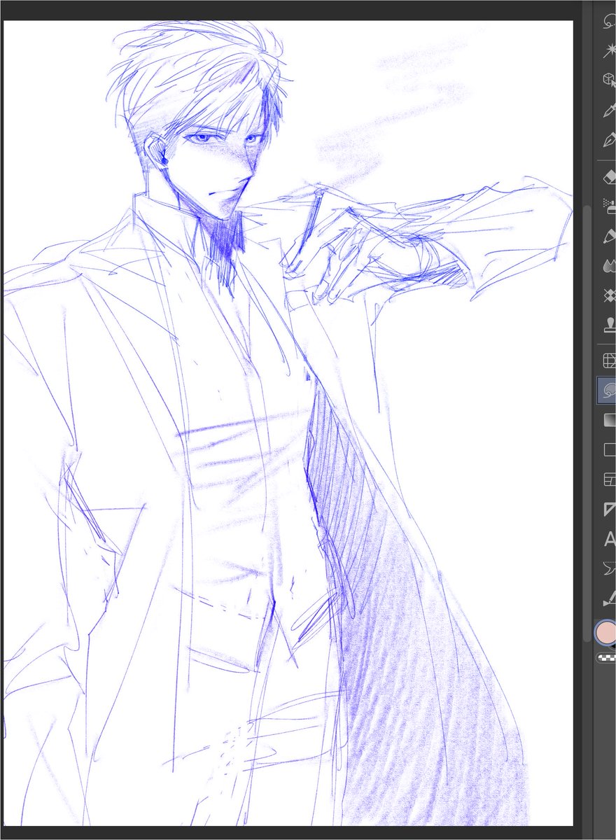Select the Figure rectangle tool

pos(608,450)
